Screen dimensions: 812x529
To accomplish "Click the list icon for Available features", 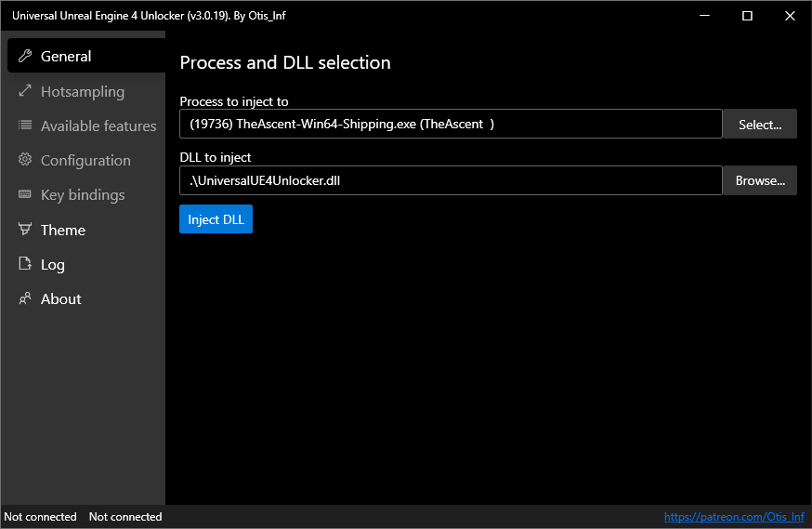I will click(25, 125).
